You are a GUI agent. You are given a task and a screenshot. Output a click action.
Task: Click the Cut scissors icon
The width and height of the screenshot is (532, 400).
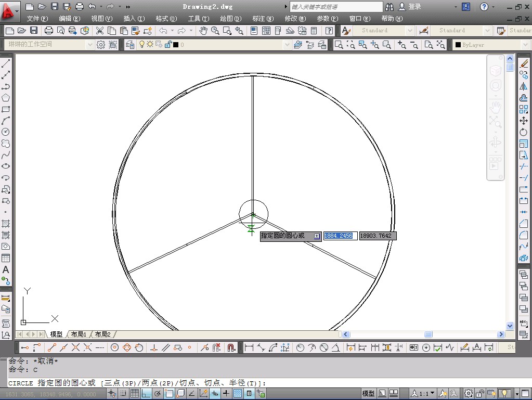(x=99, y=31)
